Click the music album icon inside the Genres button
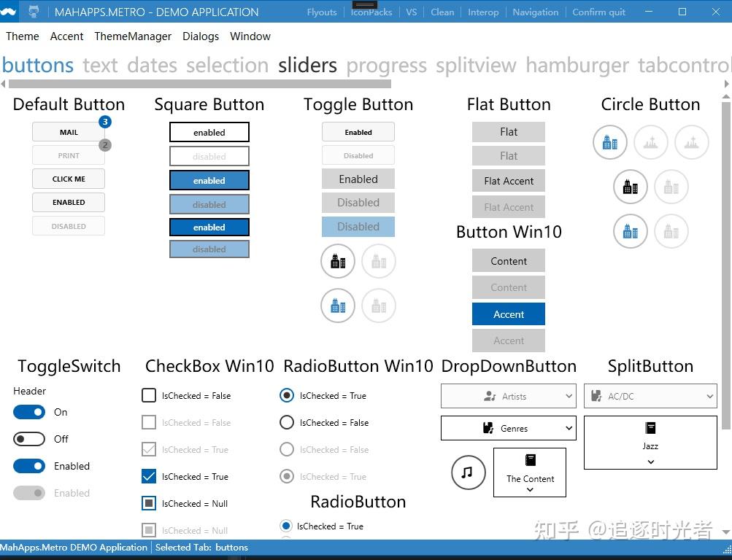 point(487,427)
